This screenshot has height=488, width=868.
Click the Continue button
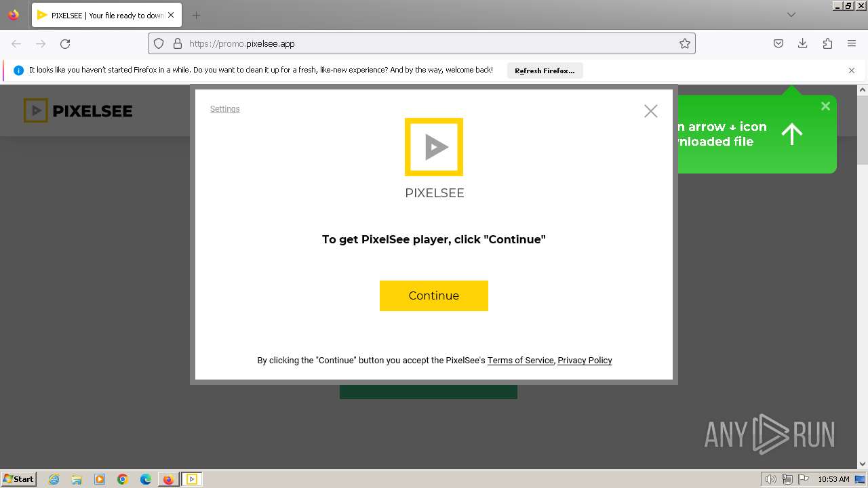434,296
